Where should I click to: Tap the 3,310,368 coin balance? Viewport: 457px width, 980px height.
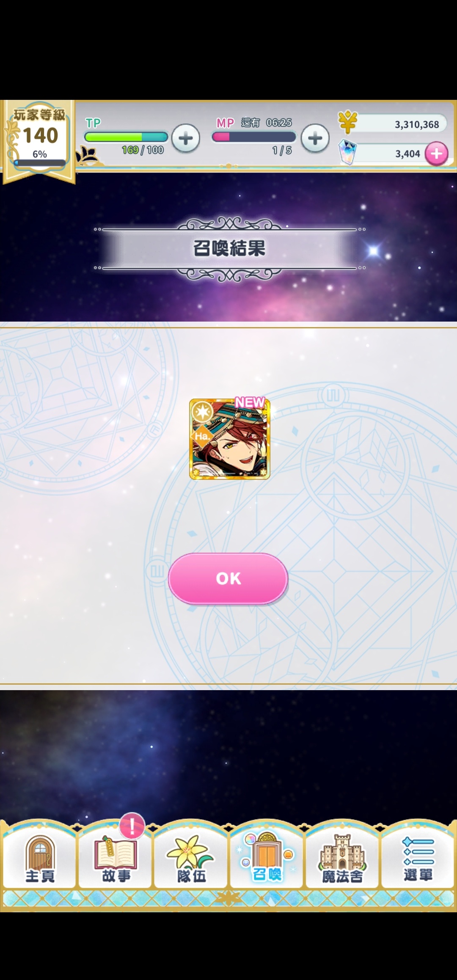pos(417,124)
